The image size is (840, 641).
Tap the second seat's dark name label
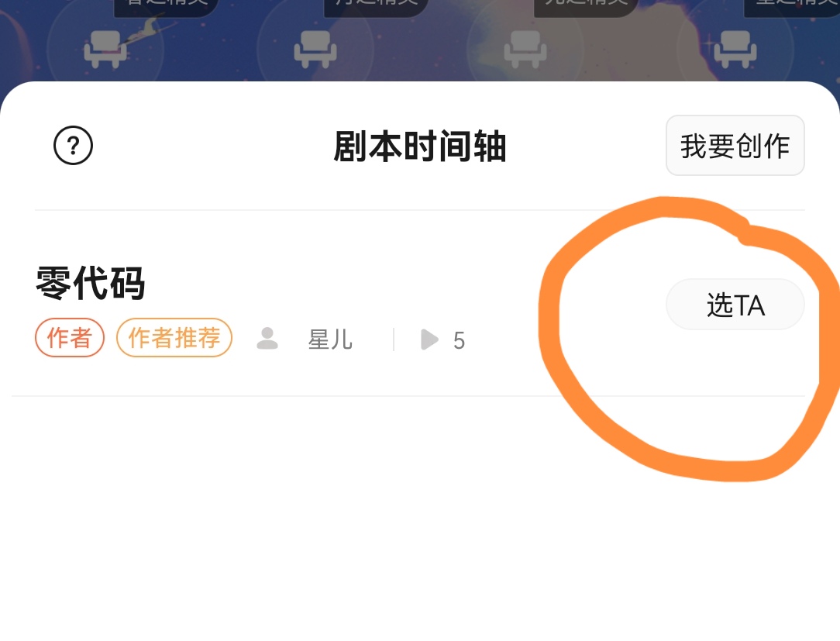(377, 8)
